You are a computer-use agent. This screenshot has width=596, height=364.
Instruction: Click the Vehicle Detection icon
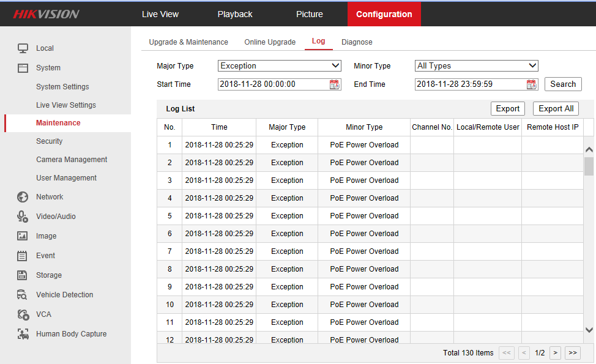[x=23, y=295]
